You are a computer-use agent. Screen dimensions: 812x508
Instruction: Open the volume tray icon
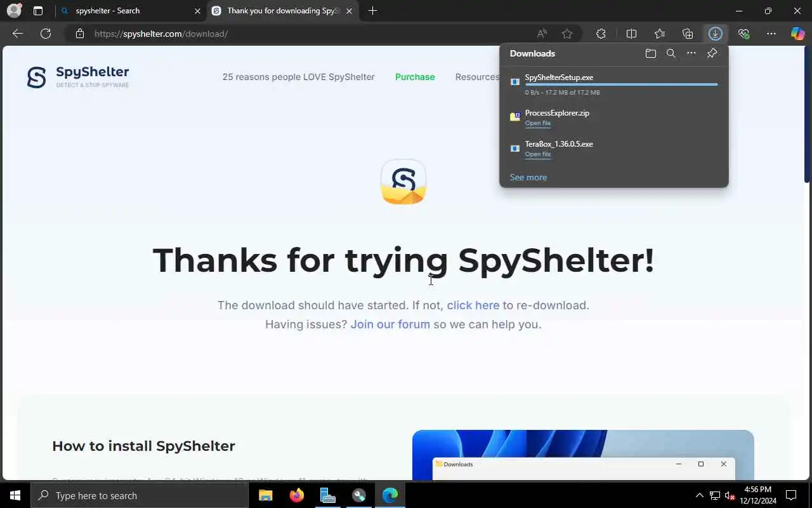[730, 495]
